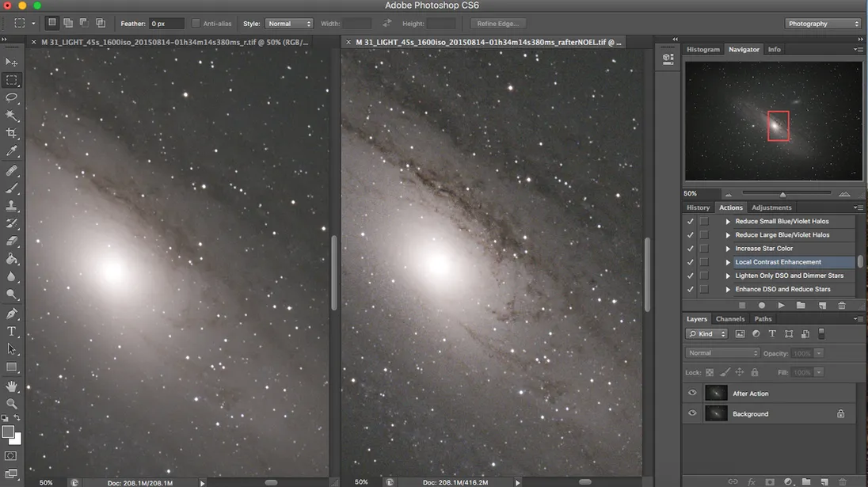Click Begin recording action button
The image size is (868, 487).
click(x=762, y=306)
